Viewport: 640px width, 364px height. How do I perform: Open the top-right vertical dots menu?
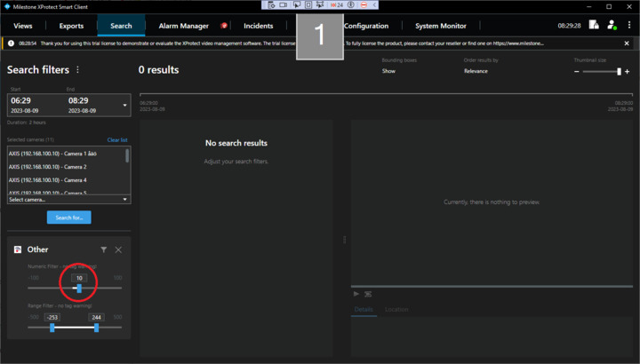(x=629, y=26)
